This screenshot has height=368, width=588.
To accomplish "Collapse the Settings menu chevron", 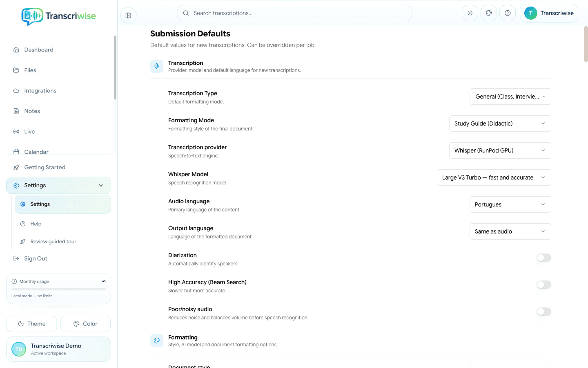I will tap(101, 186).
